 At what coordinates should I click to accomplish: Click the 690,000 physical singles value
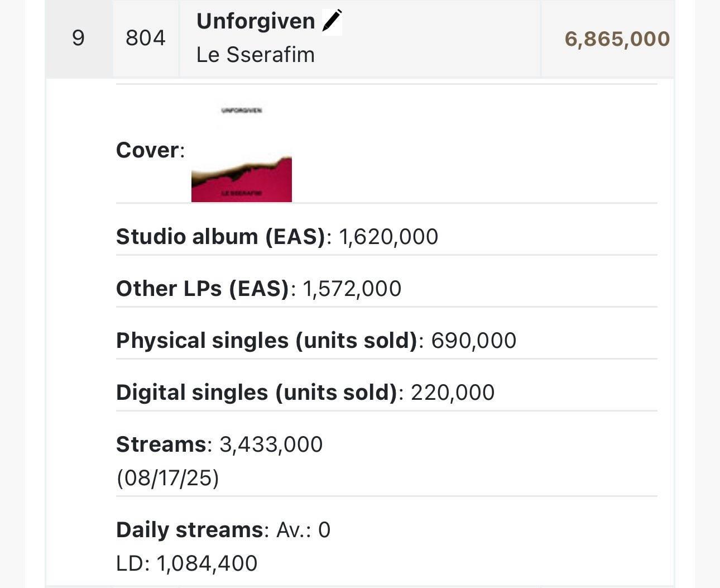pos(474,341)
